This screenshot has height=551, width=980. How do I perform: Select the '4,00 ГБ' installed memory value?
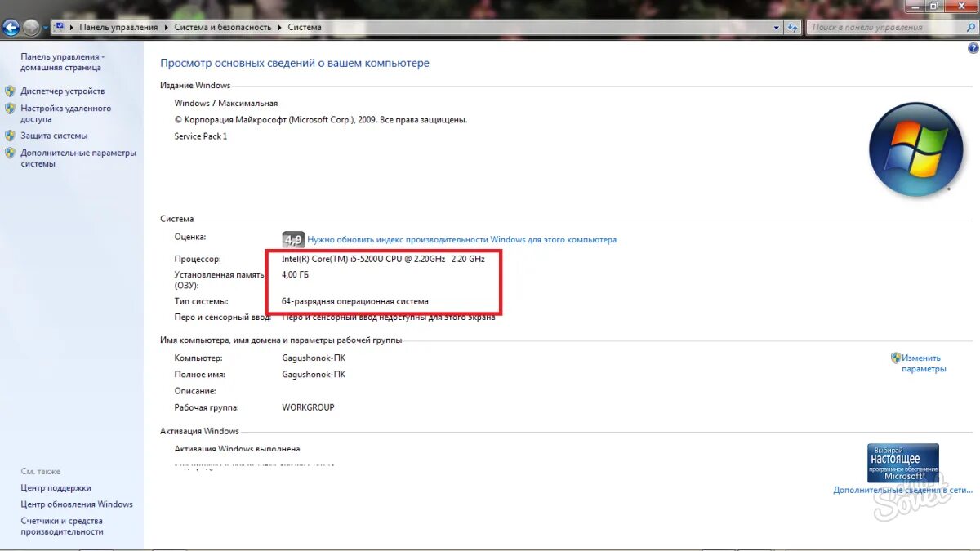295,274
